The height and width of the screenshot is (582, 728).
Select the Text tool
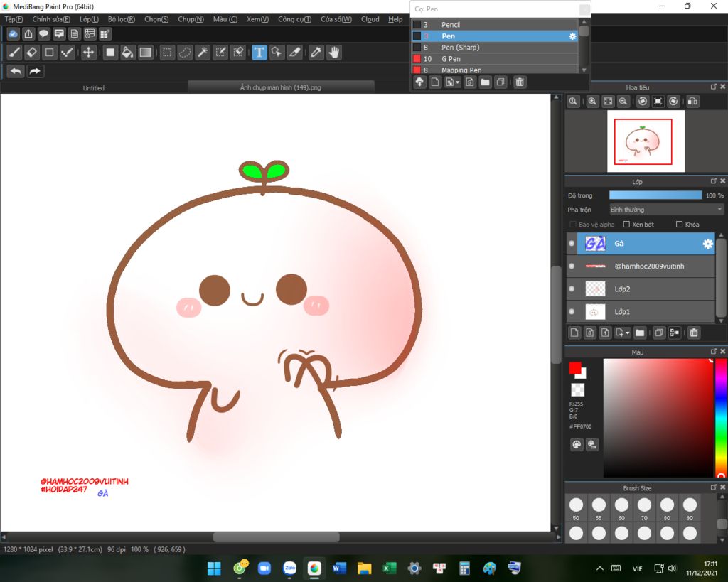pos(259,53)
